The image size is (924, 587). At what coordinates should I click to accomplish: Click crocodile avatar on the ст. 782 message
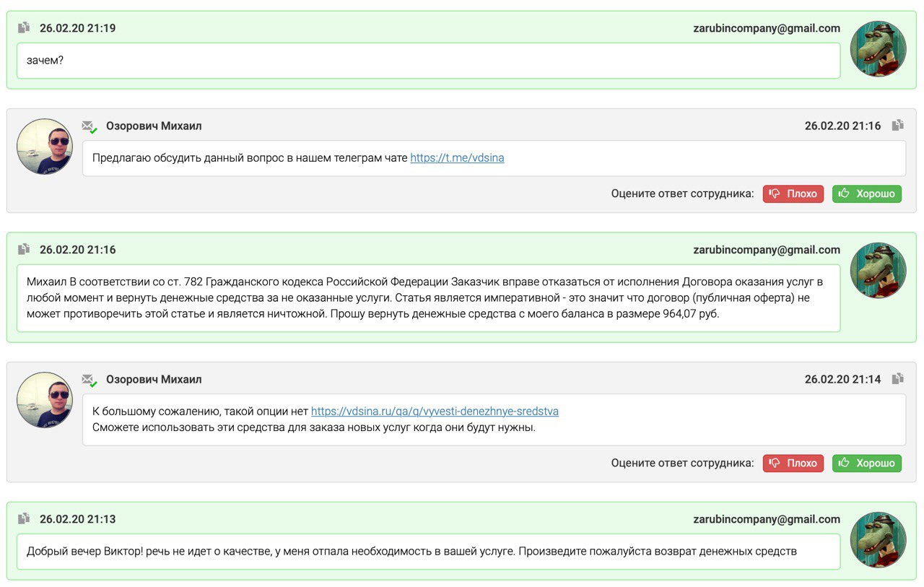click(x=878, y=270)
